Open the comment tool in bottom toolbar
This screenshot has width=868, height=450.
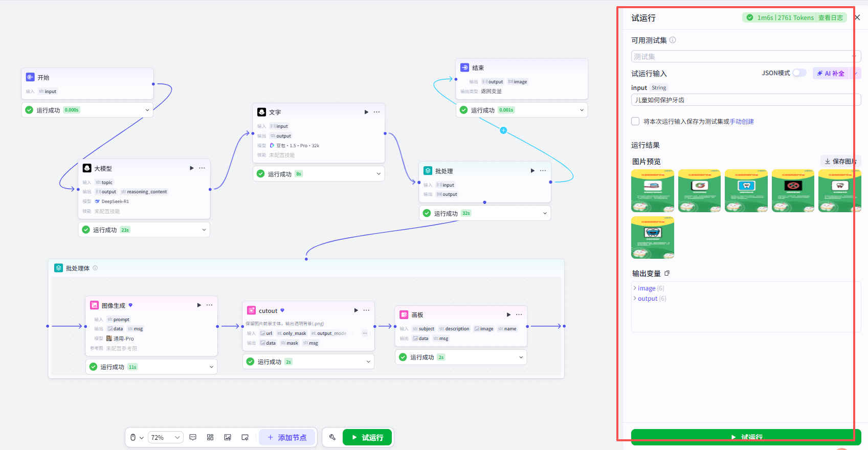(x=193, y=437)
